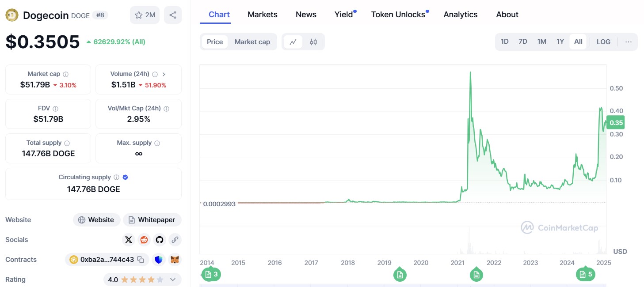
Task: Add Dogecoin token to MetaMask
Action: pos(175,260)
